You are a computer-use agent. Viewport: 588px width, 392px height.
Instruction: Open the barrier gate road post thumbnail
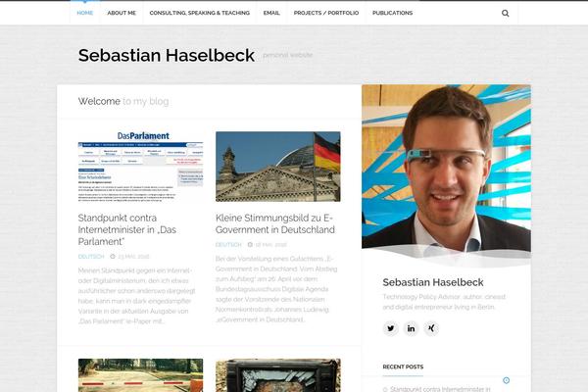click(140, 375)
